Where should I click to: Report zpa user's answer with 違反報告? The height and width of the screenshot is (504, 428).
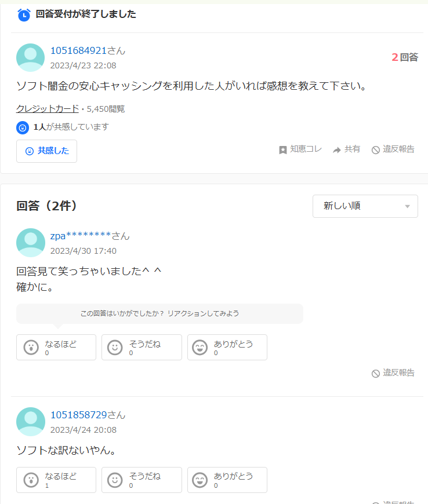(x=393, y=373)
